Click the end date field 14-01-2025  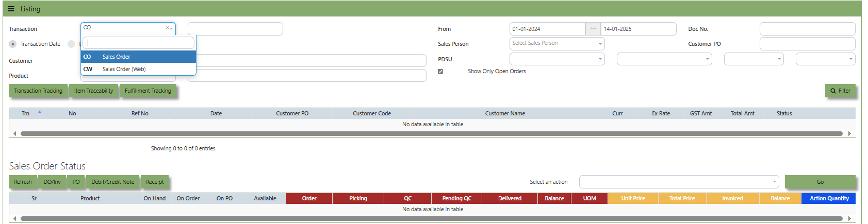point(638,29)
